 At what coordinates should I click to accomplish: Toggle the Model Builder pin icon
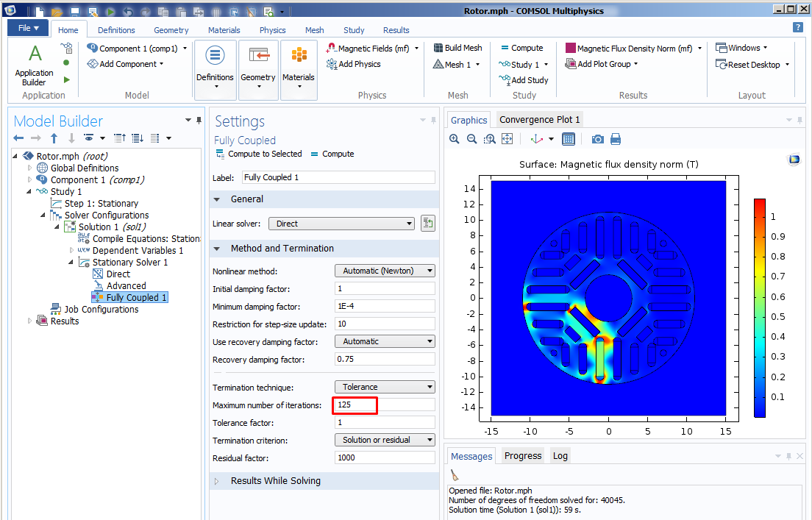[199, 120]
